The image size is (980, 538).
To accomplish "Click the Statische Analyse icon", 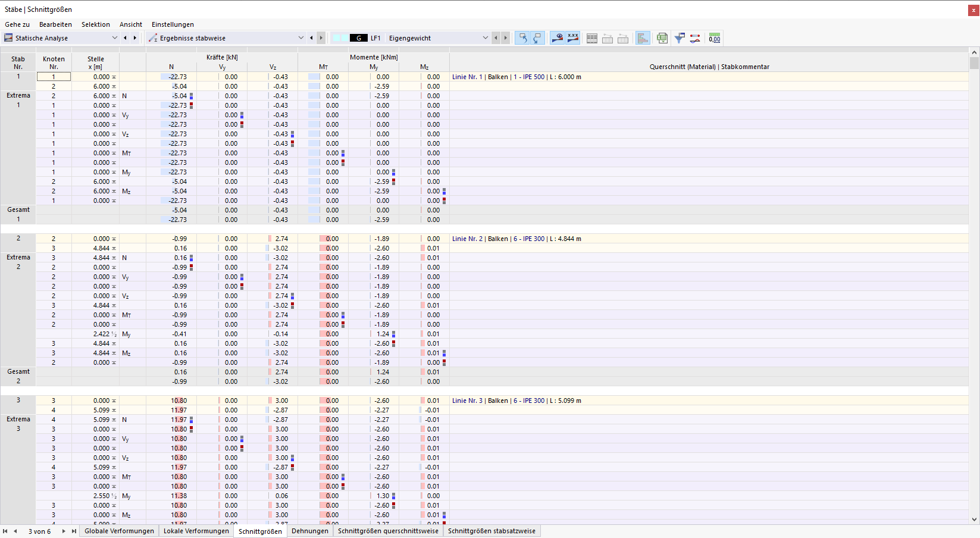I will pos(8,38).
